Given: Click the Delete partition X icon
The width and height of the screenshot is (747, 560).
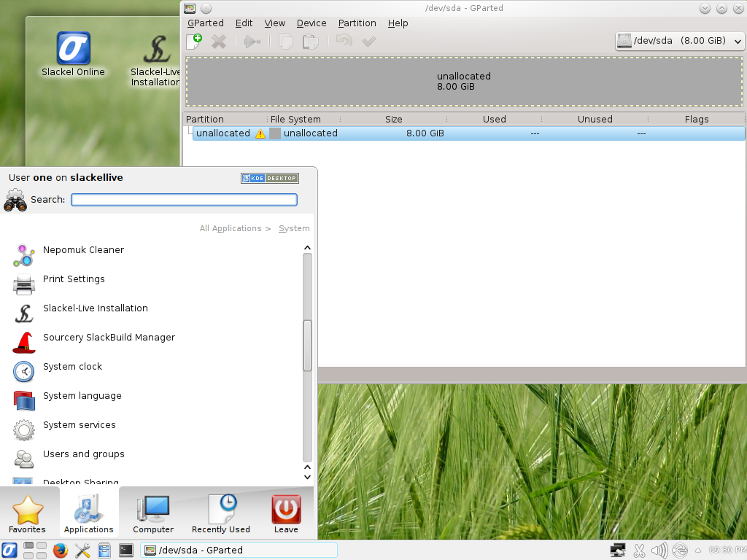Looking at the screenshot, I should pos(219,42).
